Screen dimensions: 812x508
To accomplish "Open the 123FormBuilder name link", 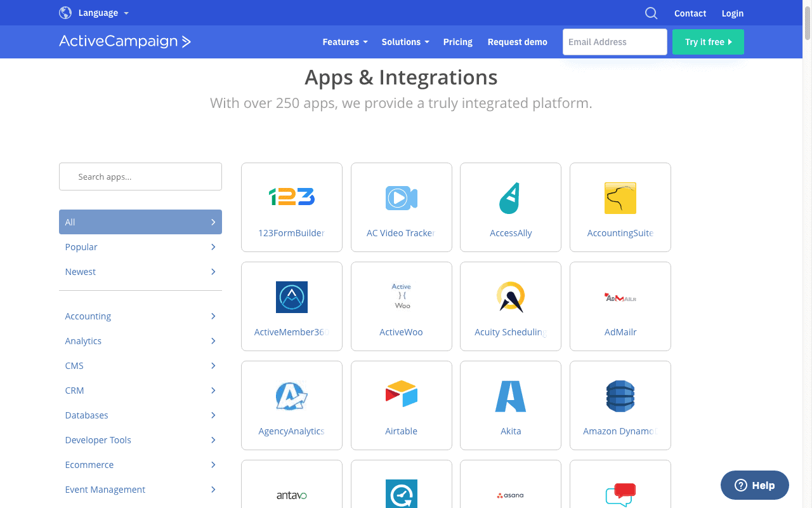I will [x=292, y=233].
